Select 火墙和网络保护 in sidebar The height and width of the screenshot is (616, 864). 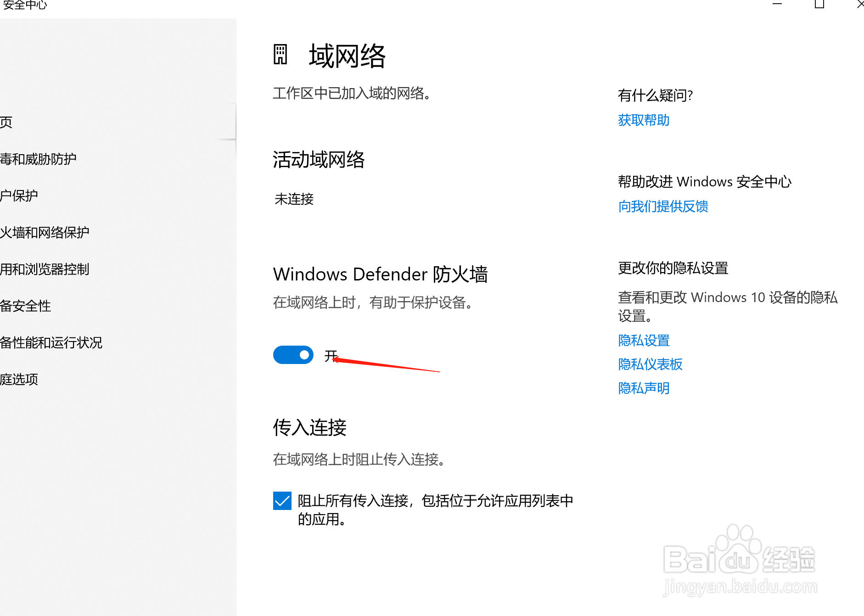(45, 233)
